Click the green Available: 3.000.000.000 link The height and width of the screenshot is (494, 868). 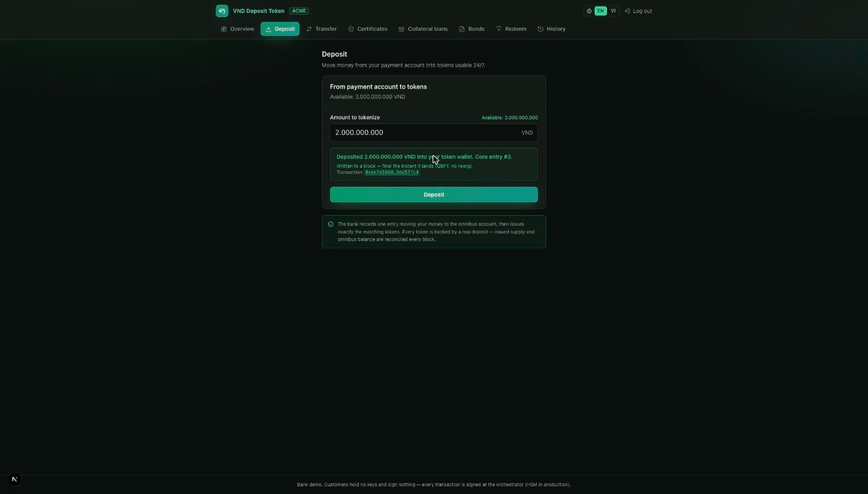[x=510, y=118]
